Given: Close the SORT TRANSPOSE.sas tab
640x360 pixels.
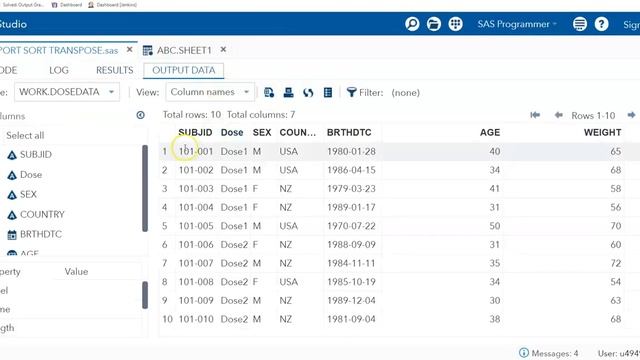Looking at the screenshot, I should (x=129, y=49).
